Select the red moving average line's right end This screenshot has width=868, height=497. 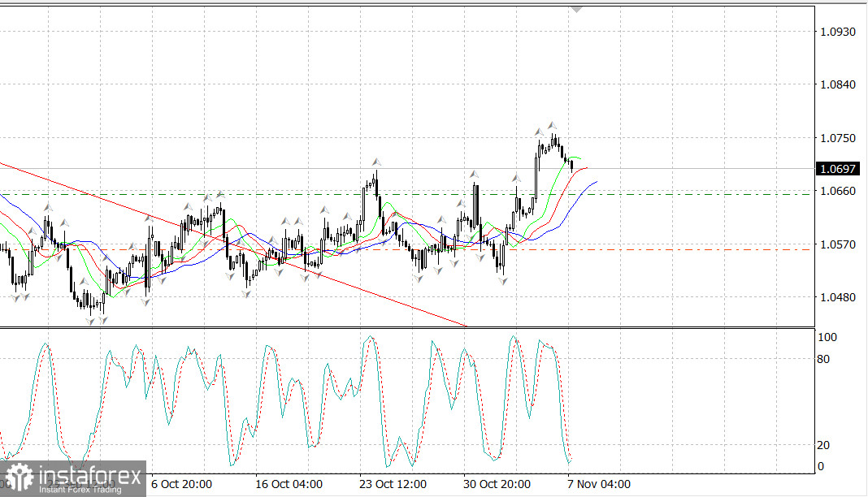pos(585,168)
